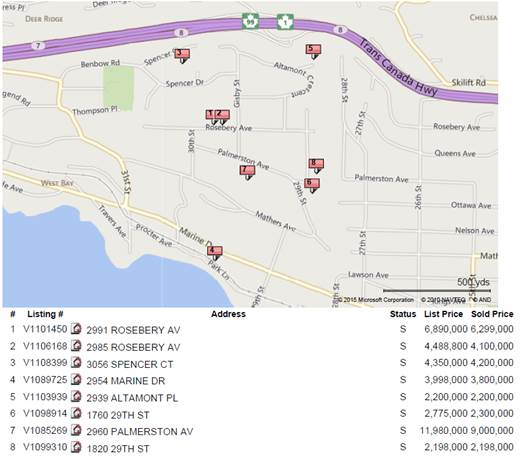Click map marker 3 on Spencer Ct
The width and height of the screenshot is (521, 456).
[x=182, y=56]
